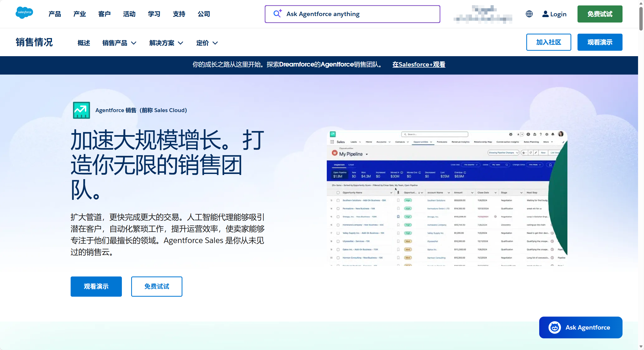644x350 pixels.
Task: Click the 加入社区 button
Action: point(548,42)
